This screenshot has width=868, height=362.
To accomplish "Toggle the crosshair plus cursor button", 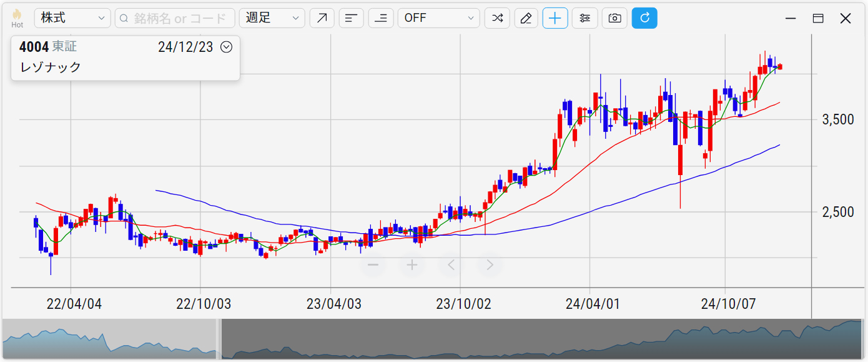I will [555, 18].
